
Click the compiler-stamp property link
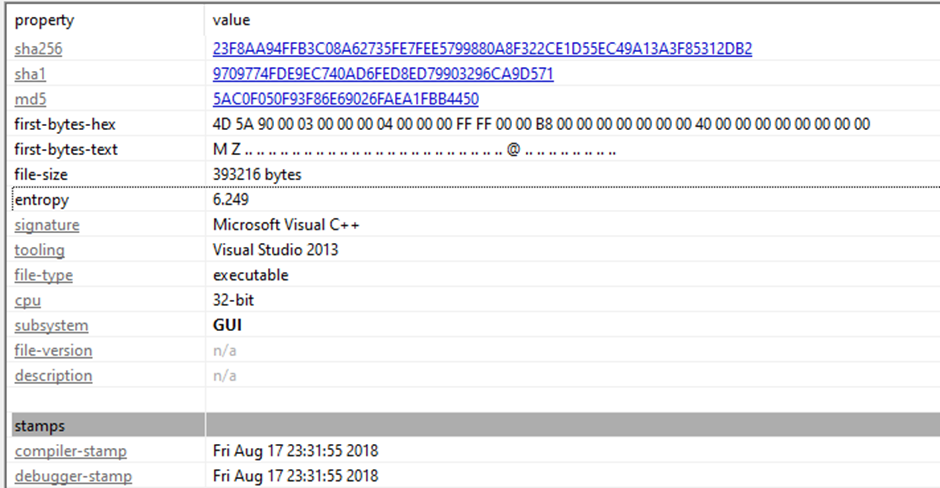[x=70, y=452]
